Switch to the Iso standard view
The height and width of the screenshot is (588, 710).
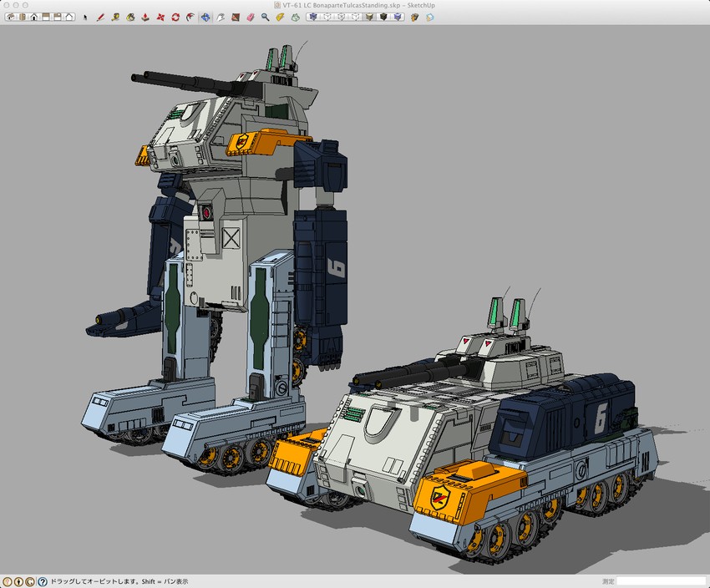10,18
